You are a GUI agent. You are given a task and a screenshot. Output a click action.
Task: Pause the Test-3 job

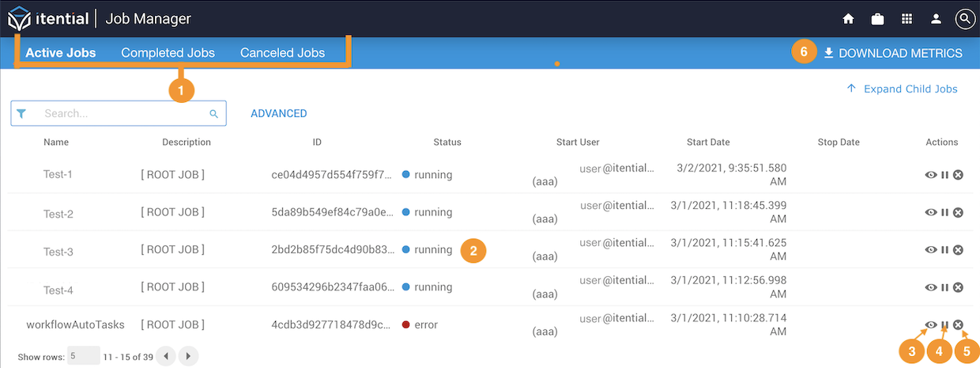(x=944, y=249)
